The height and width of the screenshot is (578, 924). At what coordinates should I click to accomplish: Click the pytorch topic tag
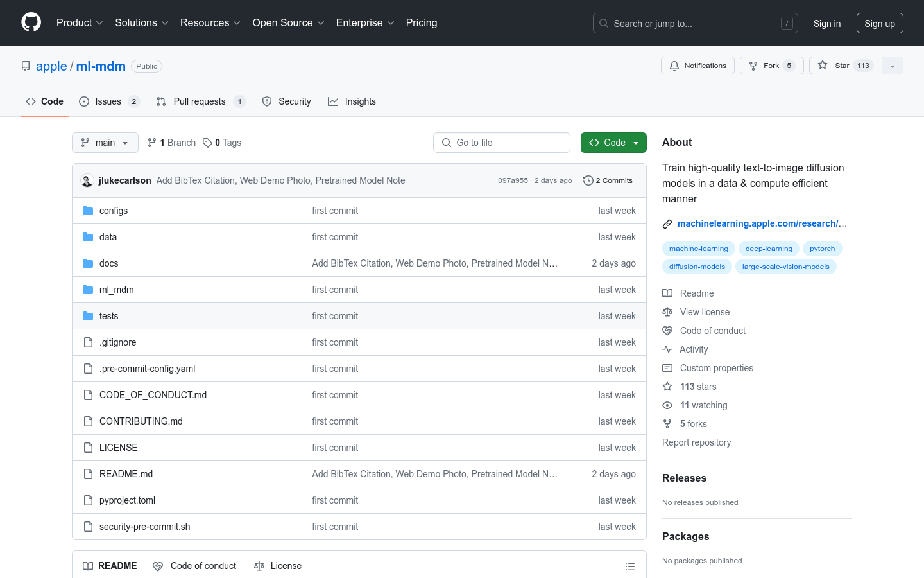point(823,249)
